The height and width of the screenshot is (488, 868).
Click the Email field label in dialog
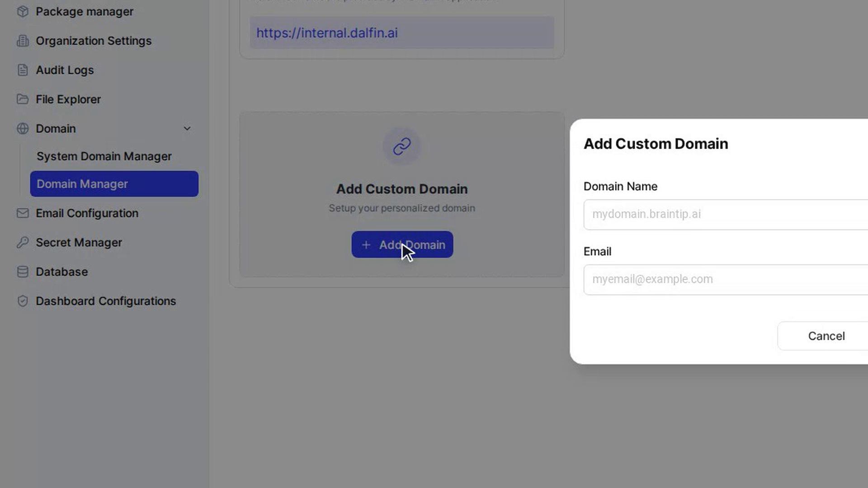[597, 252]
